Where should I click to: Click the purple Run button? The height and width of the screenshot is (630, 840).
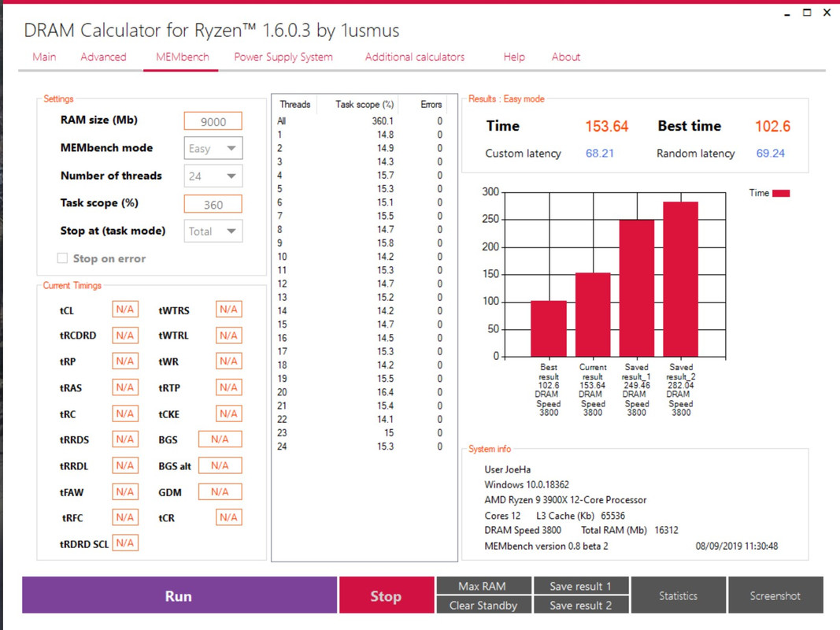(179, 595)
